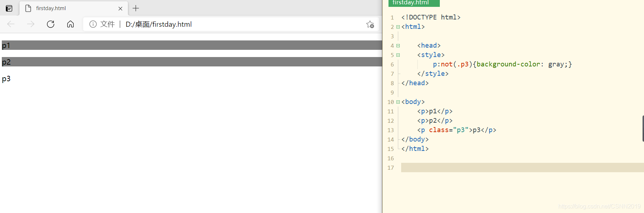Click the code line <p>p1</p>
The image size is (644, 213).
click(435, 111)
